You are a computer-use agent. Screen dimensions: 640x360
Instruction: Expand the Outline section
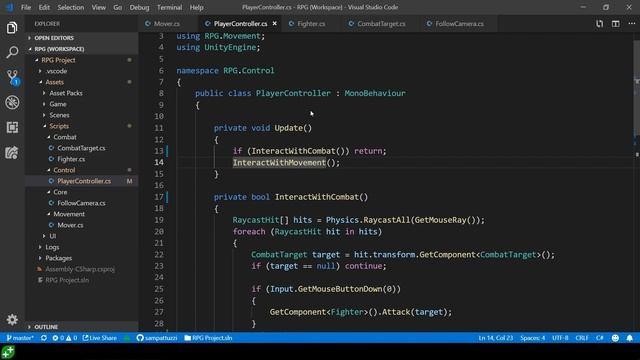pos(82,327)
